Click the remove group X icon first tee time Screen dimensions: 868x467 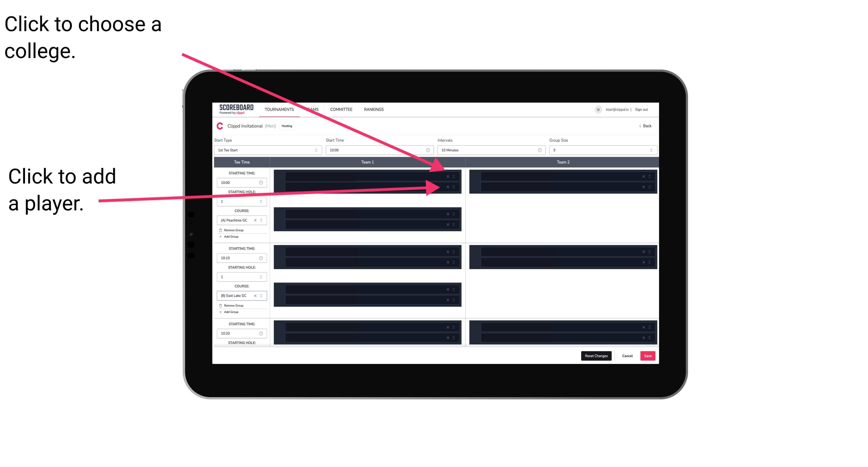pos(220,230)
